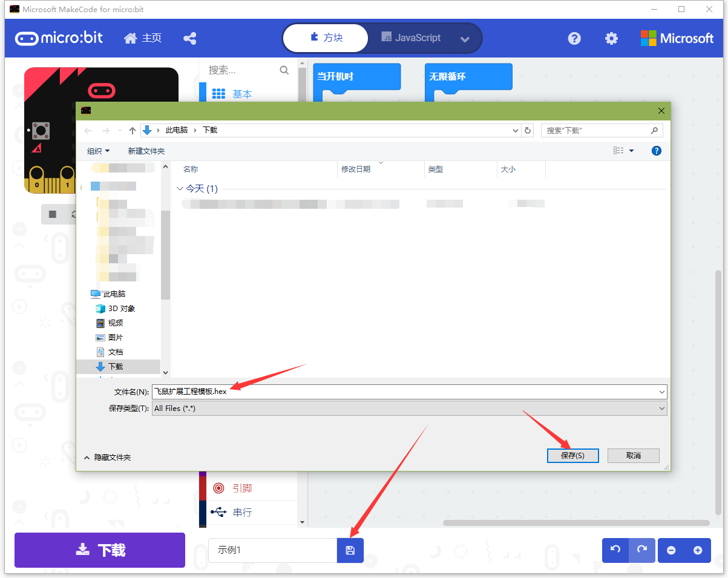Image resolution: width=728 pixels, height=578 pixels.
Task: Refresh the folder view
Action: tap(528, 130)
